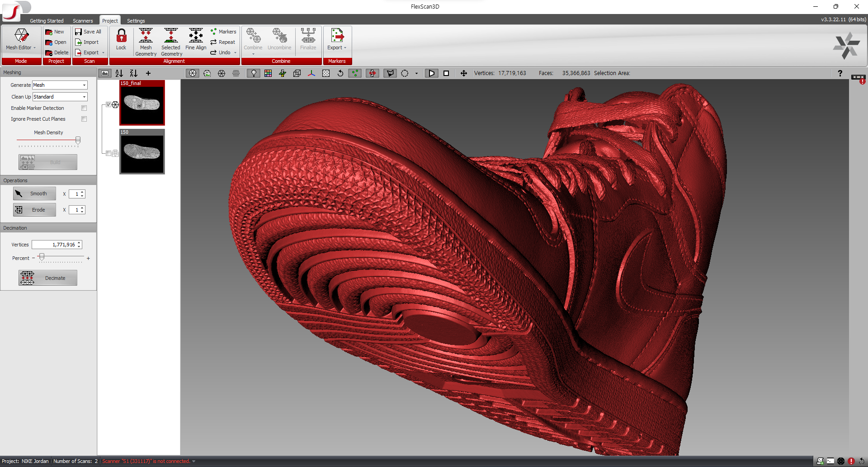Click the Smooth operation button
Viewport: 868px width, 467px height.
point(34,193)
